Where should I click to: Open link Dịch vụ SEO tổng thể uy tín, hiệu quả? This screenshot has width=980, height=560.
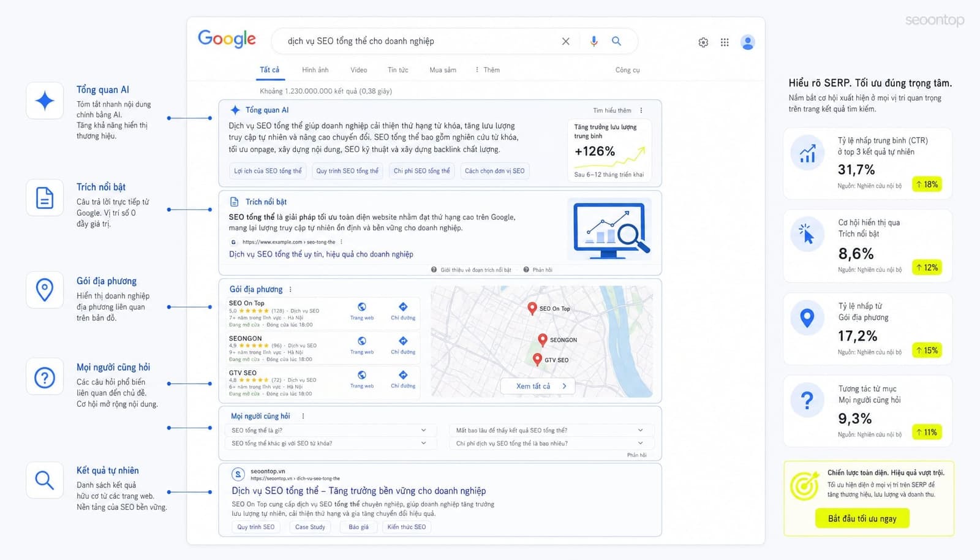pyautogui.click(x=321, y=254)
